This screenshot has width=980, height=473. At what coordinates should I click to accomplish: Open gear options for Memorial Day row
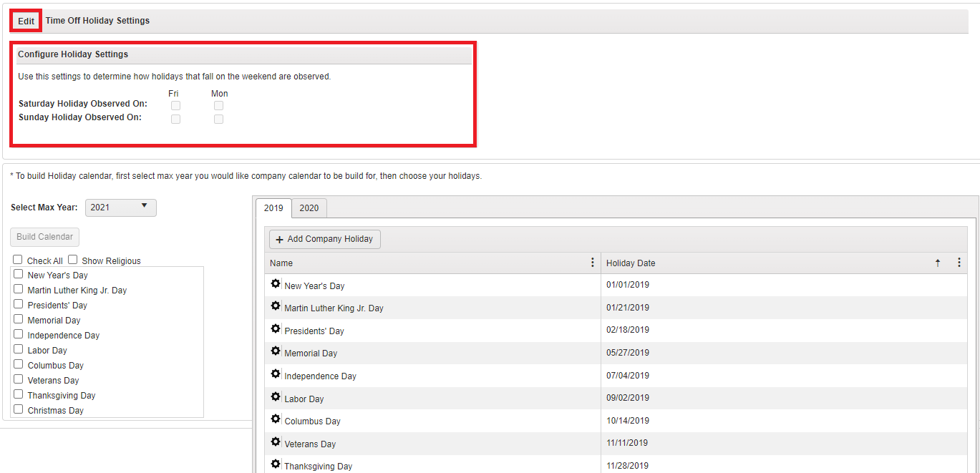pyautogui.click(x=276, y=351)
